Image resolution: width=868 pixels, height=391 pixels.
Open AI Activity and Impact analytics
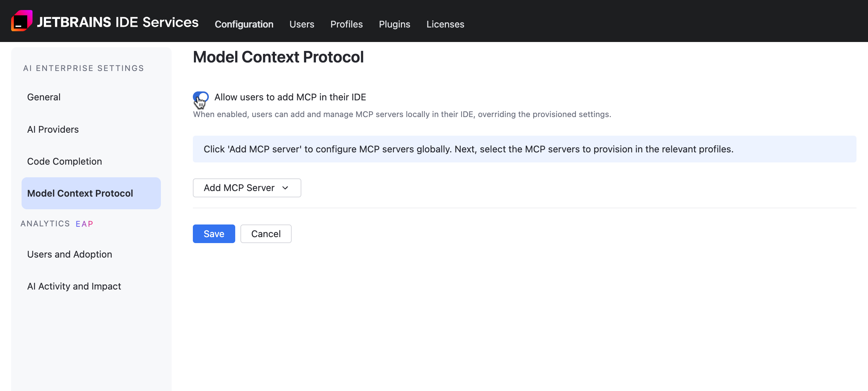74,286
